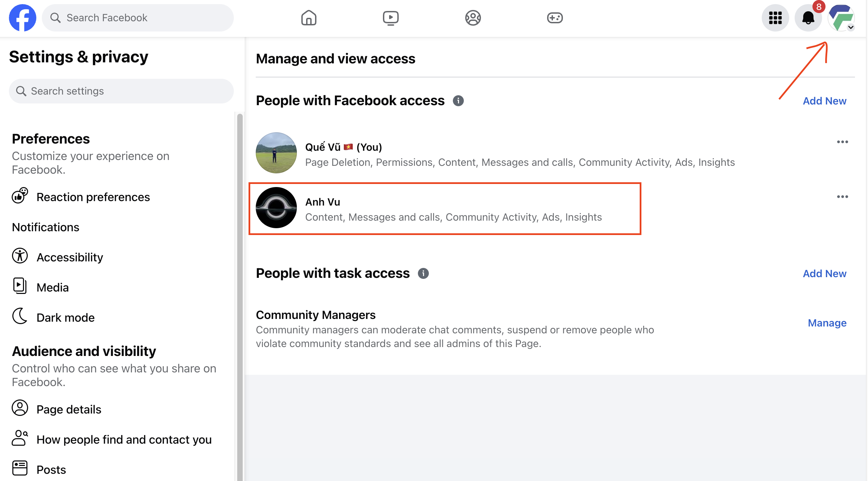Click info icon beside People with task access
This screenshot has width=868, height=481.
click(x=423, y=273)
